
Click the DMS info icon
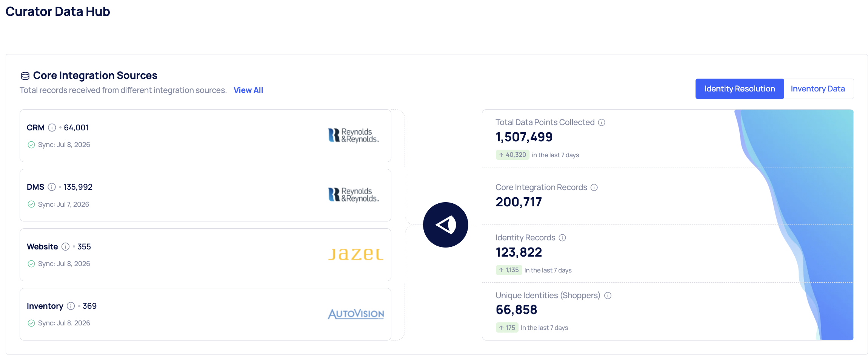point(52,187)
